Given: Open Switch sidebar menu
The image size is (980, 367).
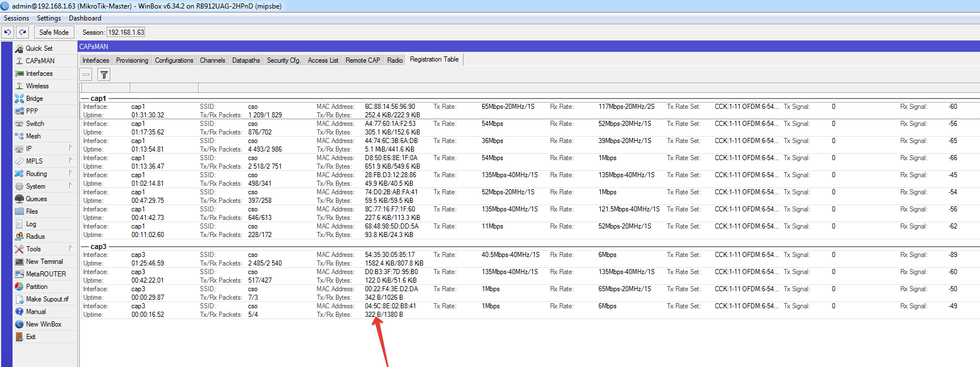Looking at the screenshot, I should pyautogui.click(x=35, y=124).
